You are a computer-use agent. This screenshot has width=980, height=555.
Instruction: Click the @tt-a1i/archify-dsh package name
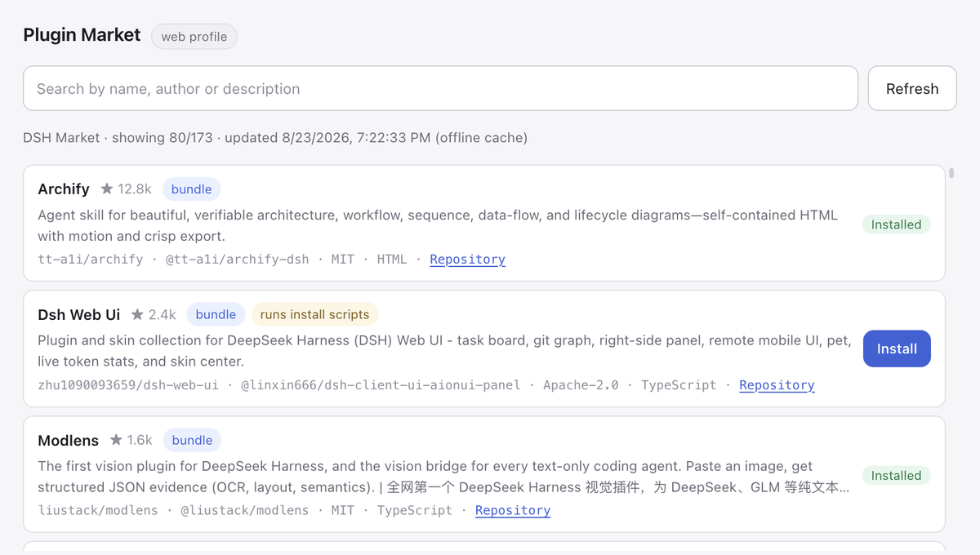[x=238, y=260]
